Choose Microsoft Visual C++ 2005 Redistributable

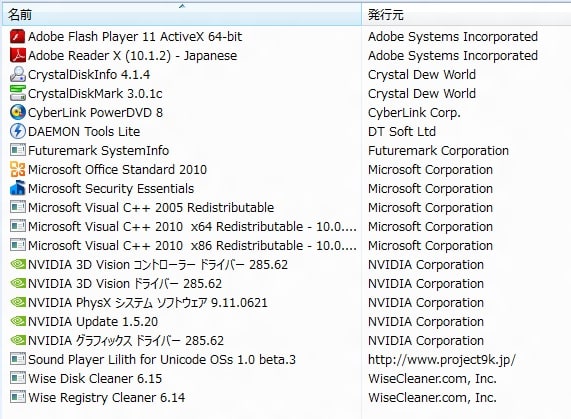pos(151,207)
